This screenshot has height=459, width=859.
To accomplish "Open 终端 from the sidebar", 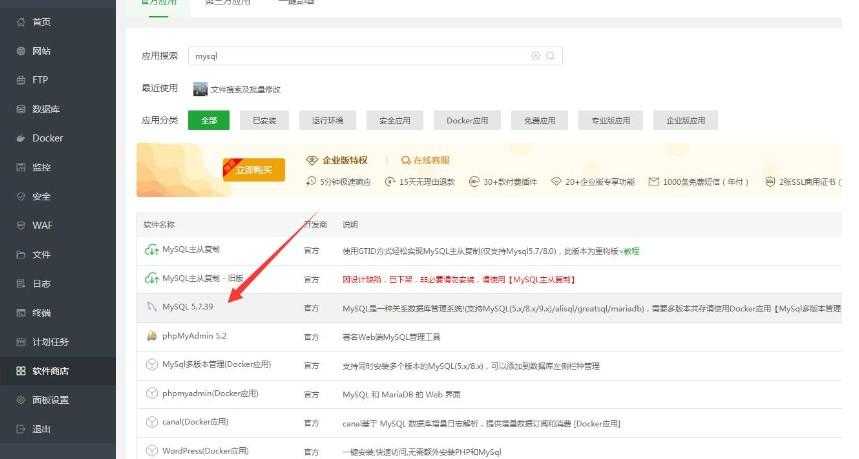I will pos(41,313).
